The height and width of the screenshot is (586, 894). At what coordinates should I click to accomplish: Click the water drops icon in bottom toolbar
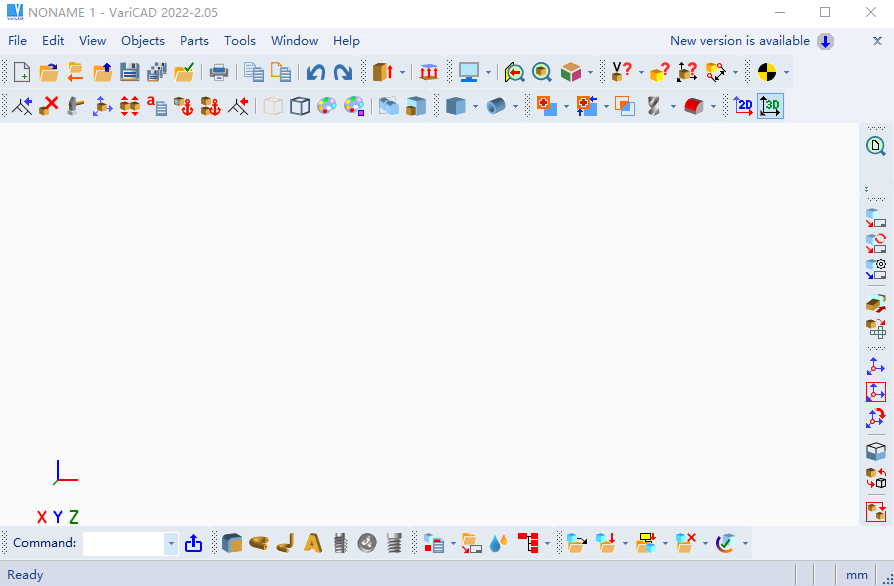[x=498, y=543]
